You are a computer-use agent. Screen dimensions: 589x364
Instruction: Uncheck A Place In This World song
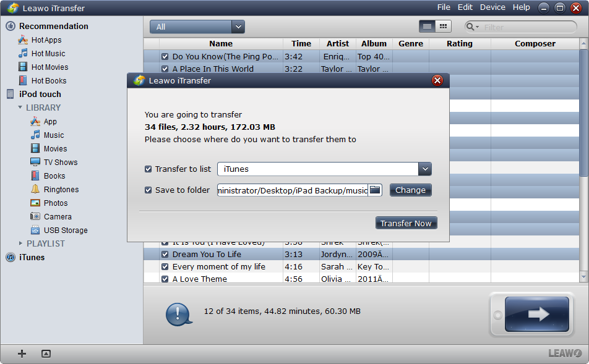tap(165, 69)
